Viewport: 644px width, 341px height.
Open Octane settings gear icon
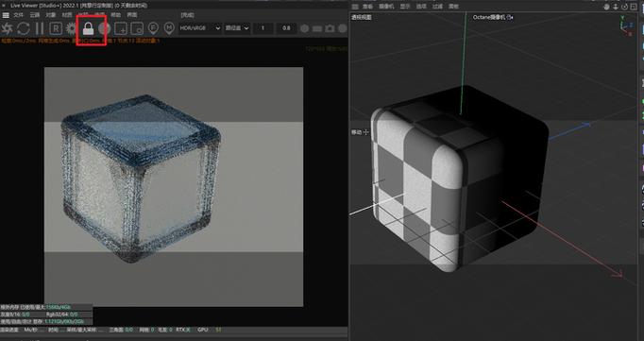[x=72, y=28]
